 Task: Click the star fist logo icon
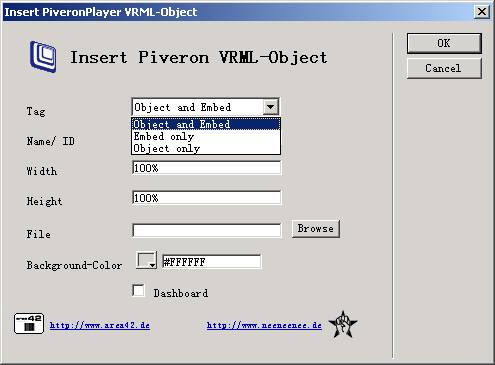point(342,324)
